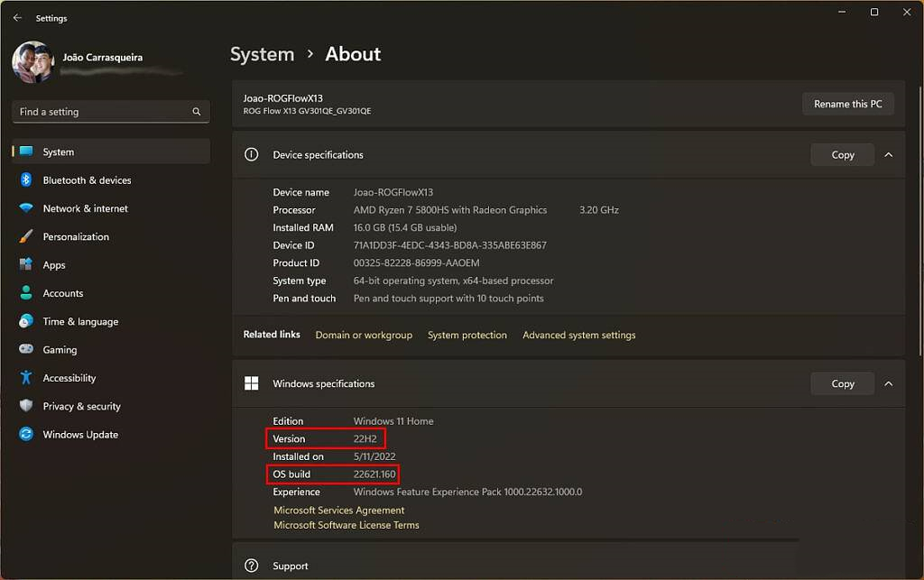Image resolution: width=924 pixels, height=580 pixels.
Task: Open the Advanced system settings link
Action: tap(578, 335)
